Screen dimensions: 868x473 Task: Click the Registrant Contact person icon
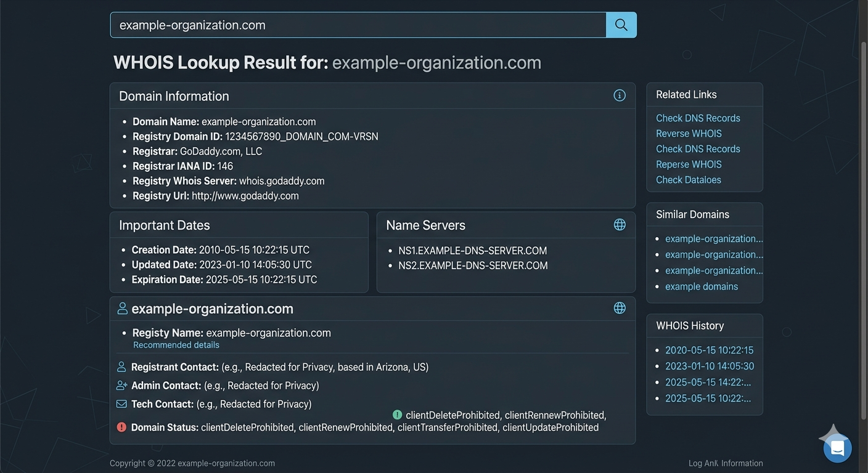coord(121,367)
